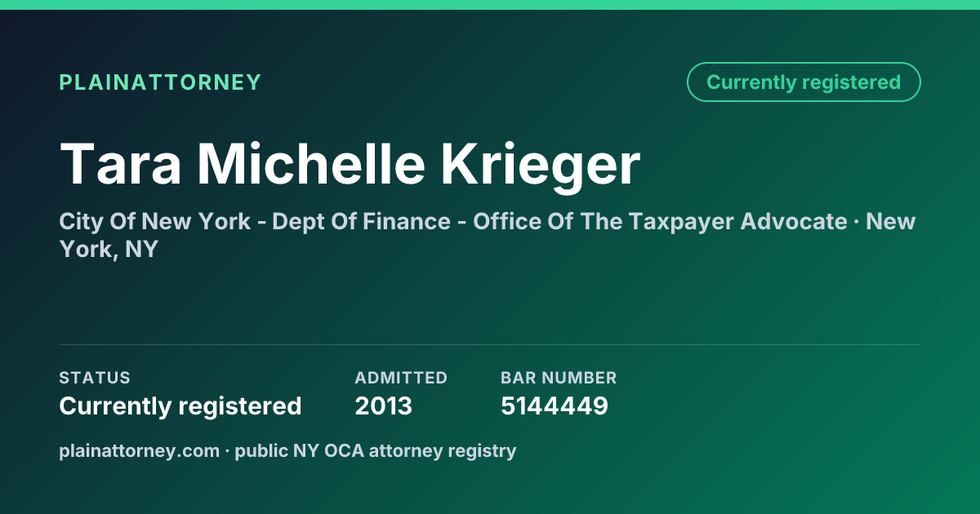This screenshot has width=980, height=514.
Task: Click the Currently registered status value
Action: pos(180,405)
